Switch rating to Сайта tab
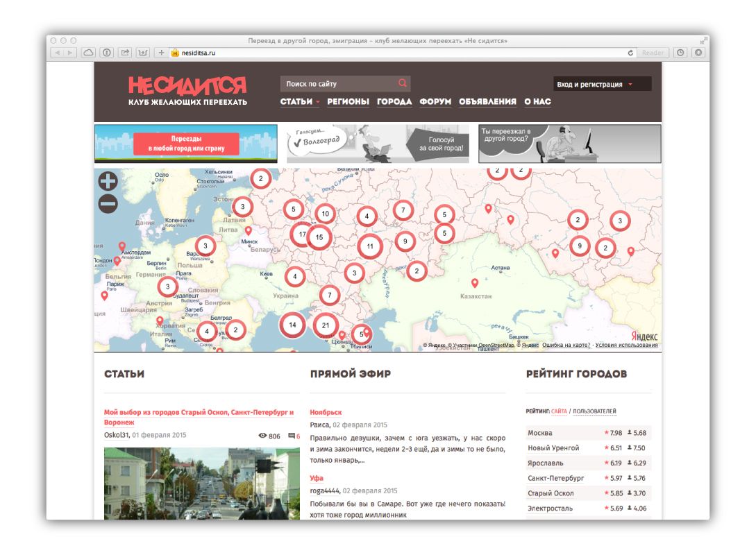 (x=559, y=411)
